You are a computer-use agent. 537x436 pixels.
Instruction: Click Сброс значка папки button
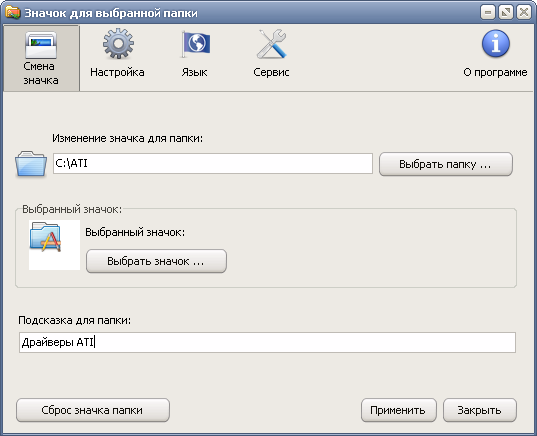point(93,410)
